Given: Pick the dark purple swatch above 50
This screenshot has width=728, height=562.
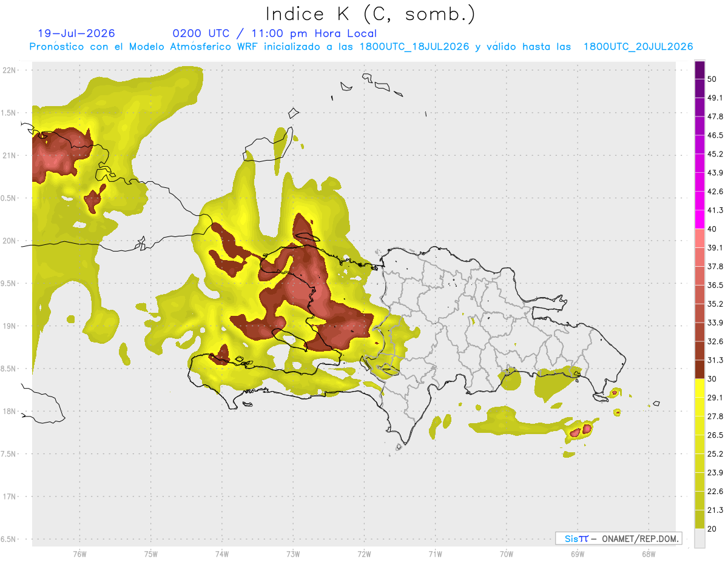Looking at the screenshot, I should point(699,70).
